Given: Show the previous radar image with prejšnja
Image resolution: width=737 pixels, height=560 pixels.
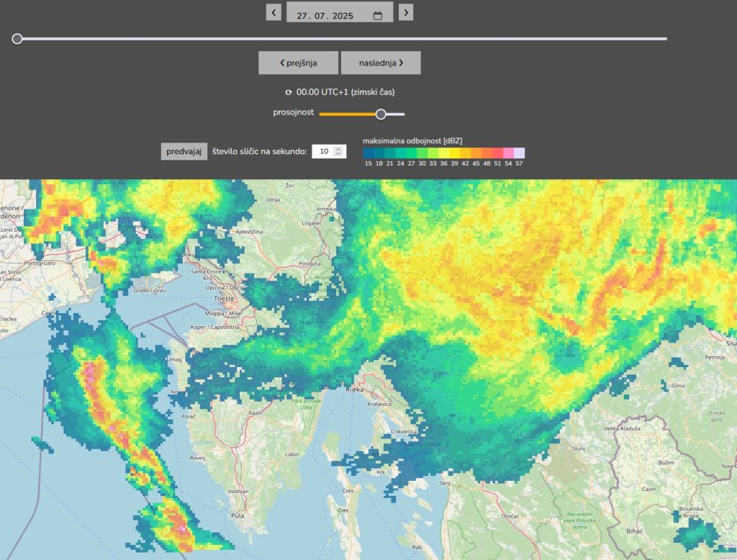Looking at the screenshot, I should 298,63.
